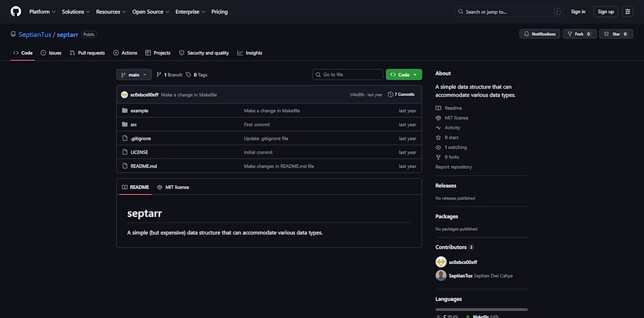Open latest commit message Make a change in Makefile
The image size is (644, 318).
pos(189,94)
